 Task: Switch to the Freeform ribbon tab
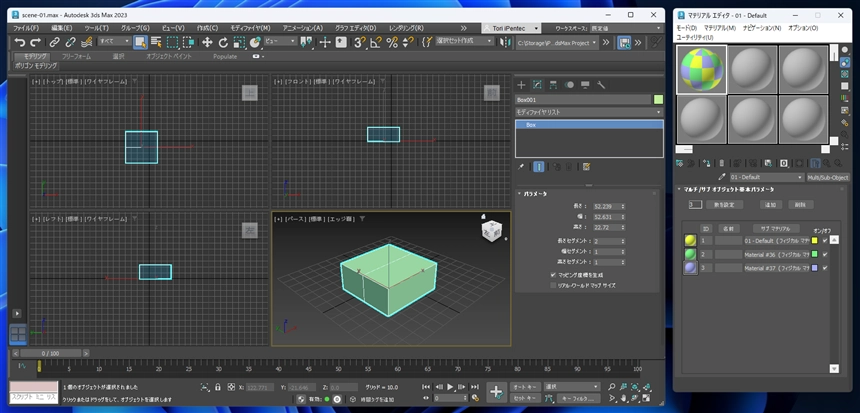76,56
